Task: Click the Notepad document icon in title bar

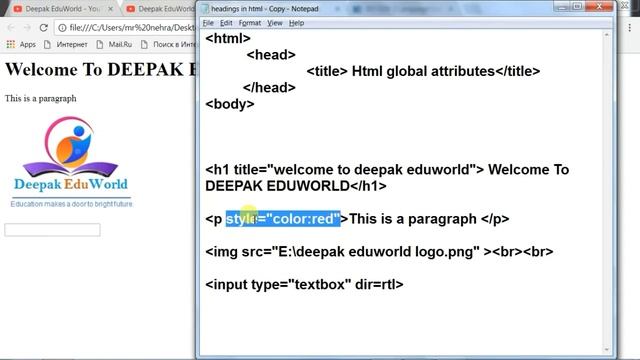Action: coord(205,8)
